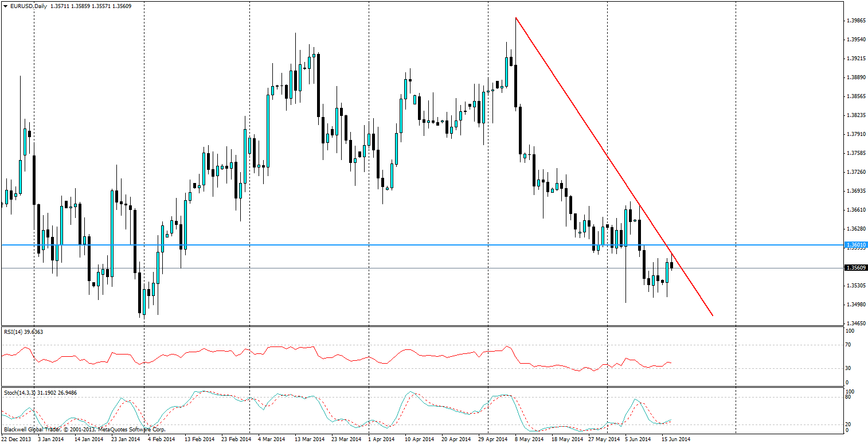Click the 1.39215 price scale label

pyautogui.click(x=855, y=59)
